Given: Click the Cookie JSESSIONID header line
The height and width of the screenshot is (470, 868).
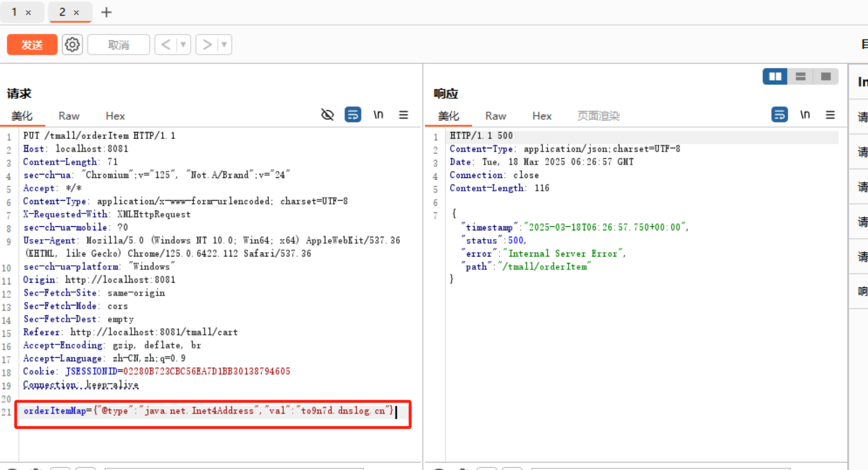Looking at the screenshot, I should click(156, 371).
